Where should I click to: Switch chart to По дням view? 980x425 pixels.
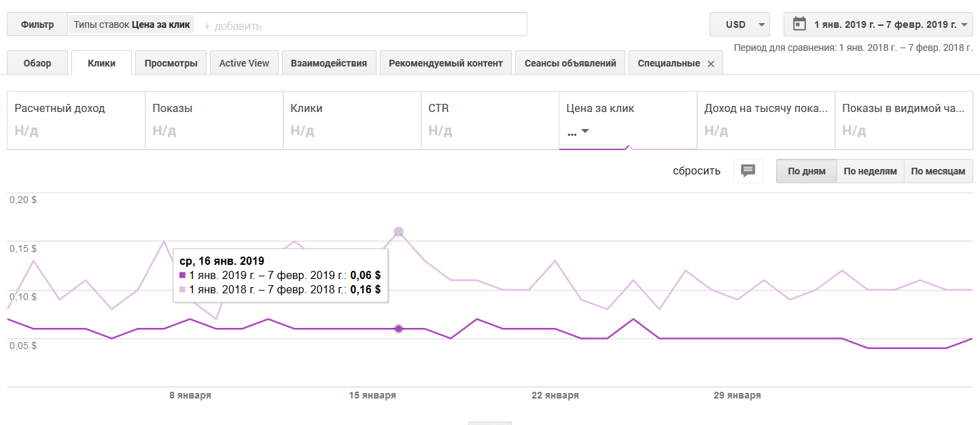(x=807, y=171)
